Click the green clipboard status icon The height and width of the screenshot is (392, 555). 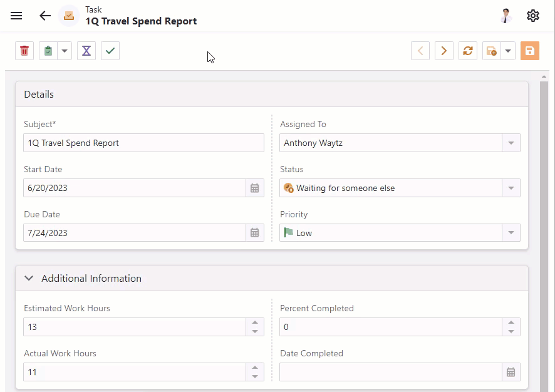(48, 51)
